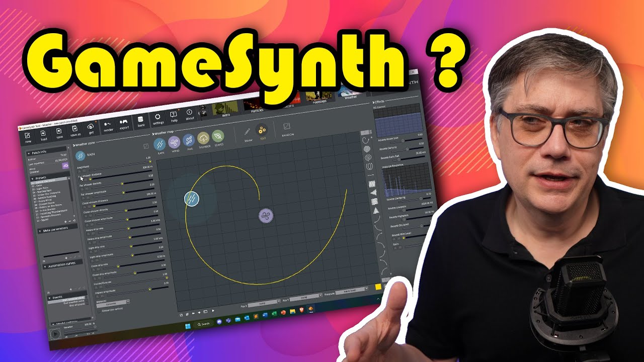Click the wind node on the map
The image size is (644, 362).
coord(266,216)
